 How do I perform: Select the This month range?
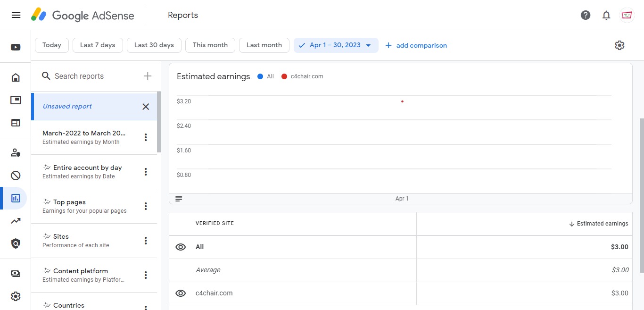210,45
